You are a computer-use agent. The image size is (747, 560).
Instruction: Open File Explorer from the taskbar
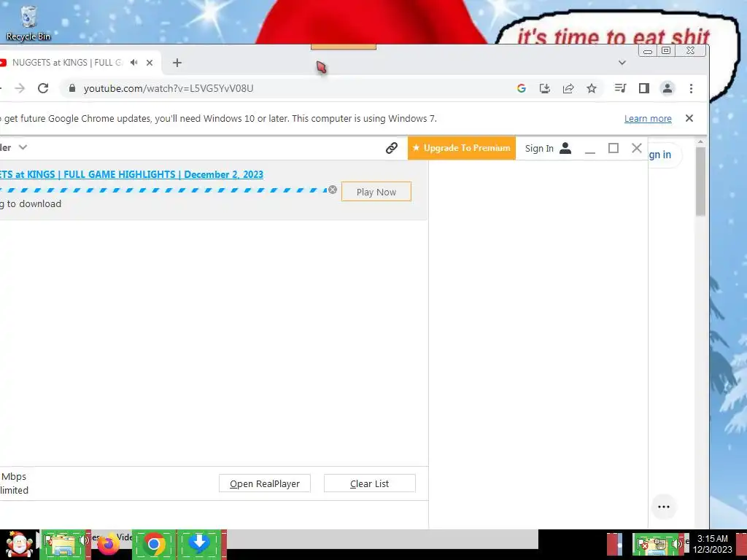[x=63, y=544]
